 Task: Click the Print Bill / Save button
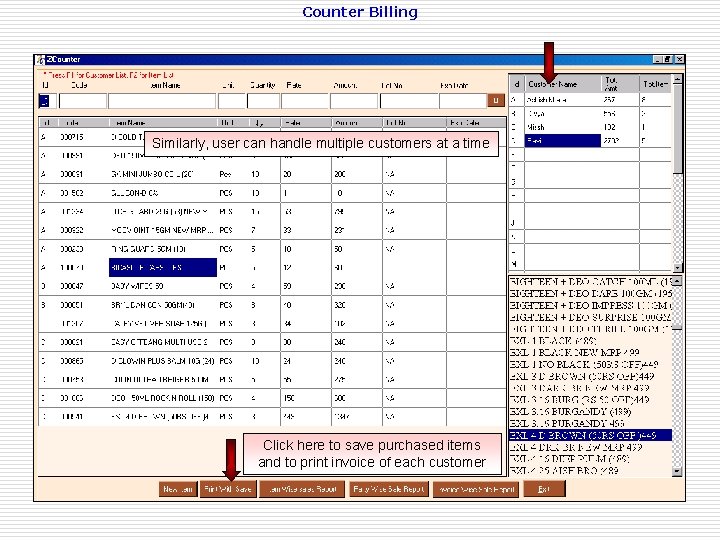228,489
